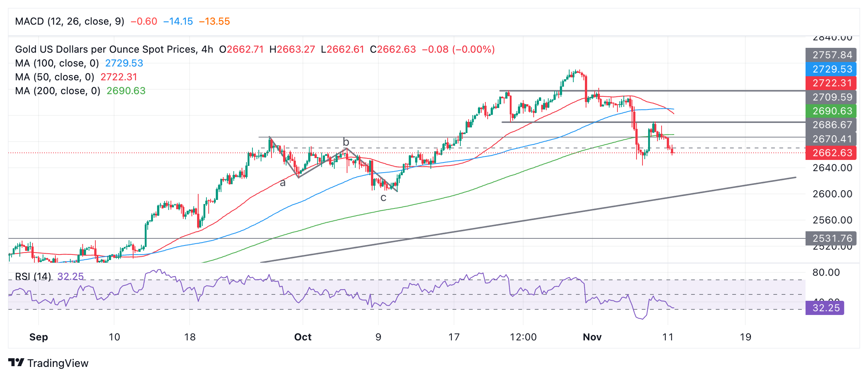The height and width of the screenshot is (377, 868).
Task: Click the green 2690.63 price tag
Action: 832,111
